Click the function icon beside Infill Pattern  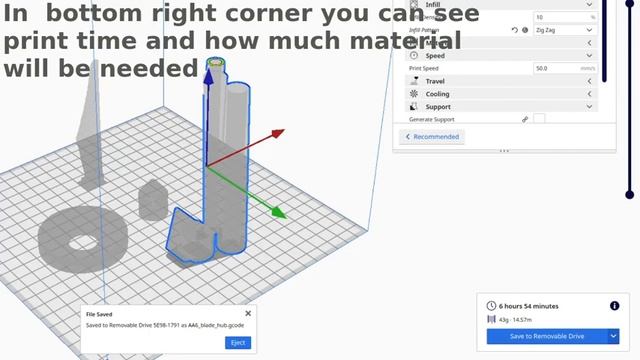click(x=525, y=30)
